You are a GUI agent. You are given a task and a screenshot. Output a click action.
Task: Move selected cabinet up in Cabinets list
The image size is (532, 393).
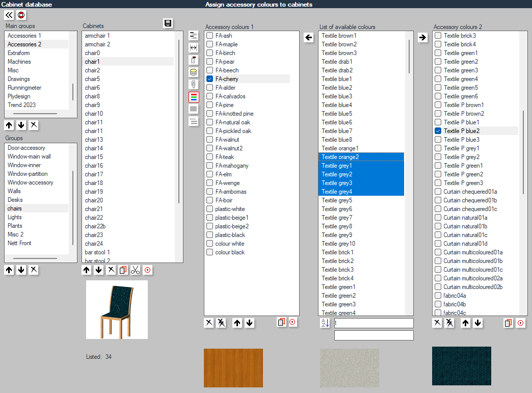coord(87,270)
